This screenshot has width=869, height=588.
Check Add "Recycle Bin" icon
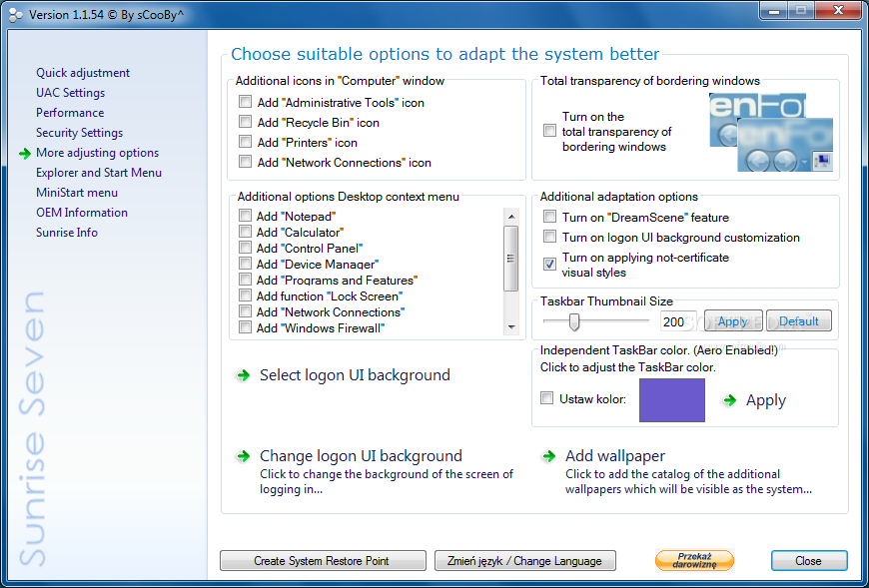[245, 122]
